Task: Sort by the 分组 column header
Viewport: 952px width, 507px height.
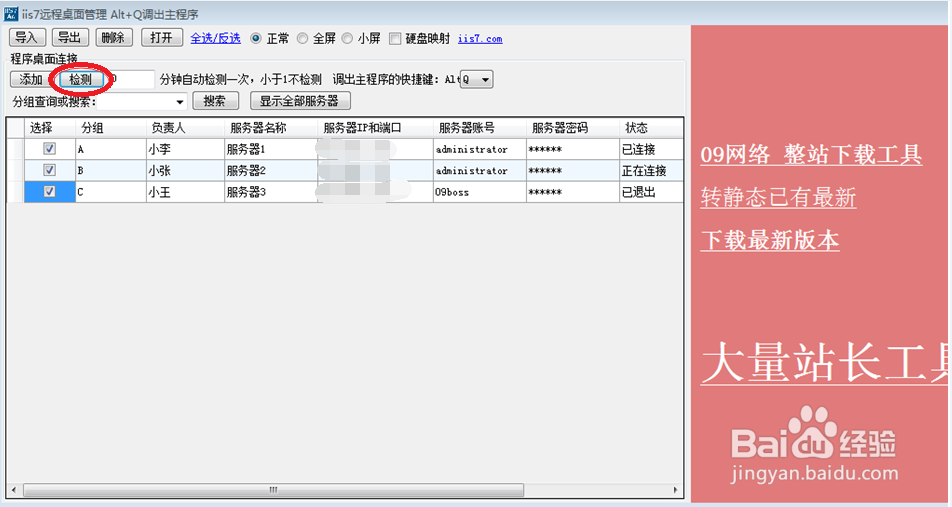Action: coord(111,128)
